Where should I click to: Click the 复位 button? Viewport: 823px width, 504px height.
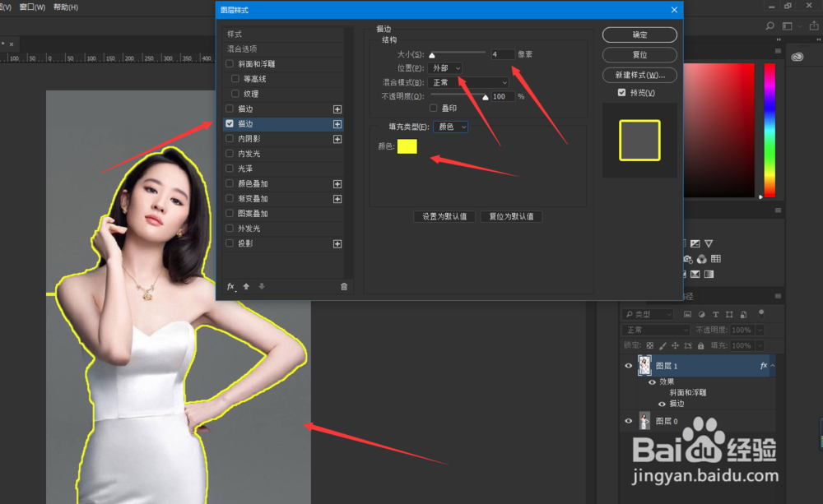tap(639, 55)
